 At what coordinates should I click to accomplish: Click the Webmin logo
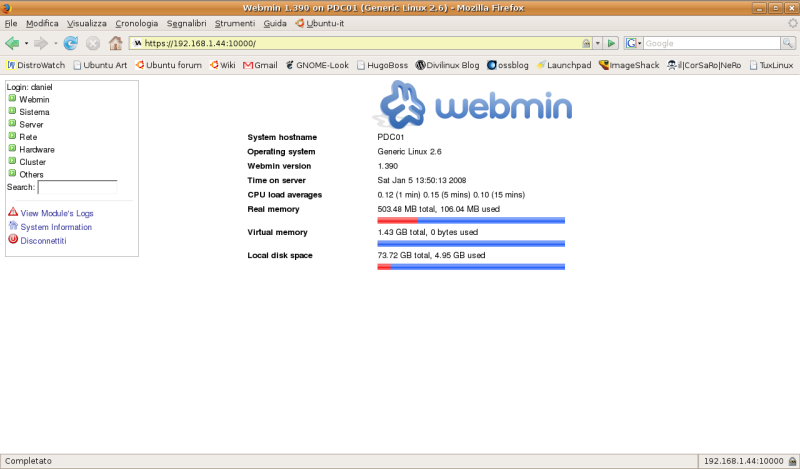[x=472, y=104]
